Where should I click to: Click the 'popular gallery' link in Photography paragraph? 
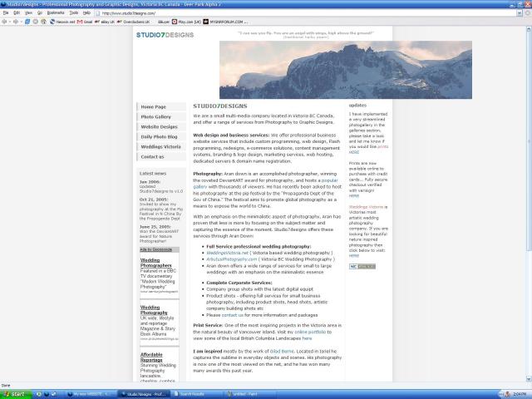click(329, 180)
